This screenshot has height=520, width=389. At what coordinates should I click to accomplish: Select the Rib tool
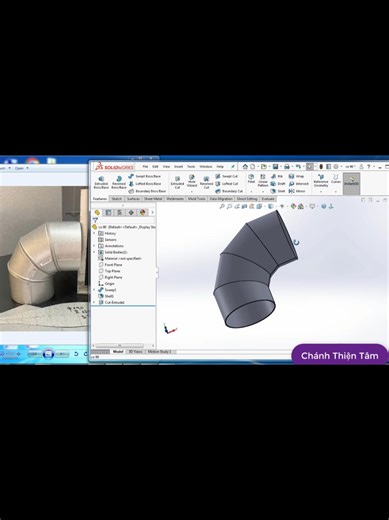(x=277, y=176)
